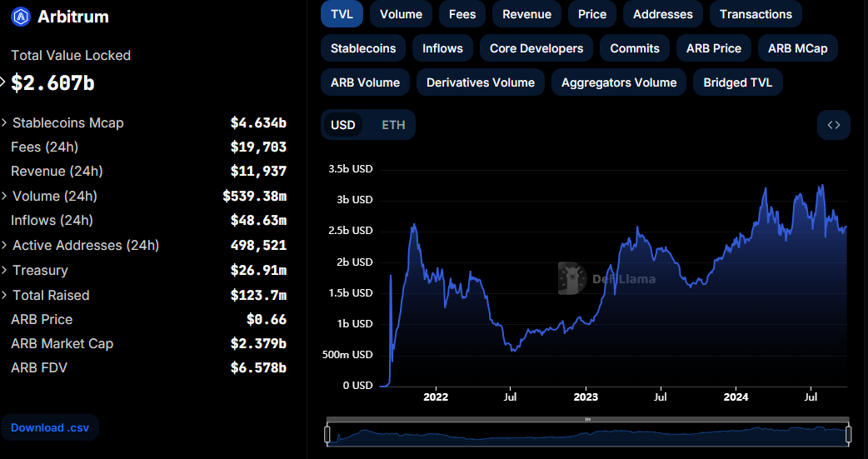Click the ARB Price label
The height and width of the screenshot is (459, 868).
42,320
